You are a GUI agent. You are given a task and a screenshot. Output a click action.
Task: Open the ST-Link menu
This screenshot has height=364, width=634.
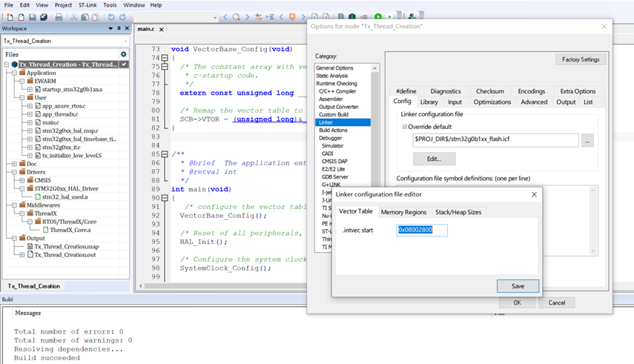point(87,5)
